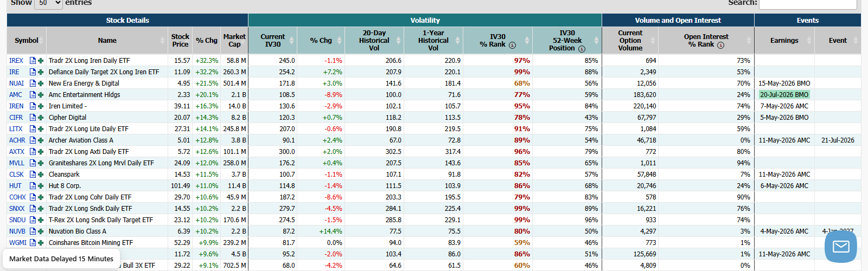
Task: Open the document icon in the AMC row
Action: 33,95
